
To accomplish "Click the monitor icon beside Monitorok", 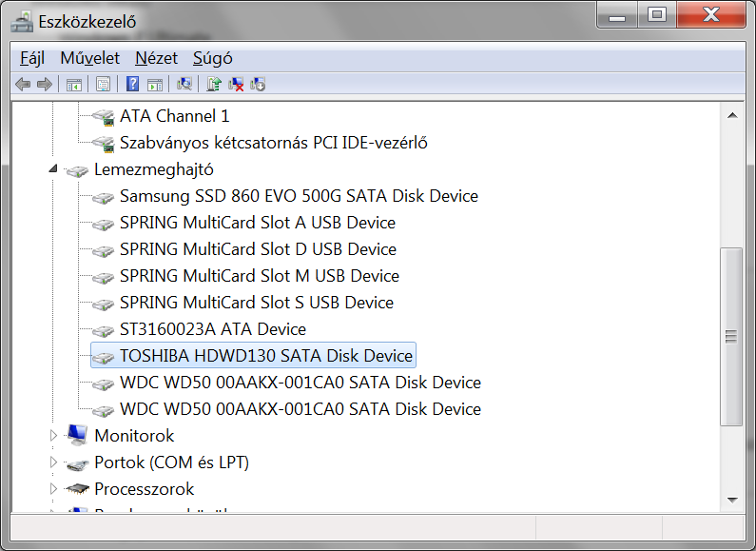I will [x=77, y=435].
